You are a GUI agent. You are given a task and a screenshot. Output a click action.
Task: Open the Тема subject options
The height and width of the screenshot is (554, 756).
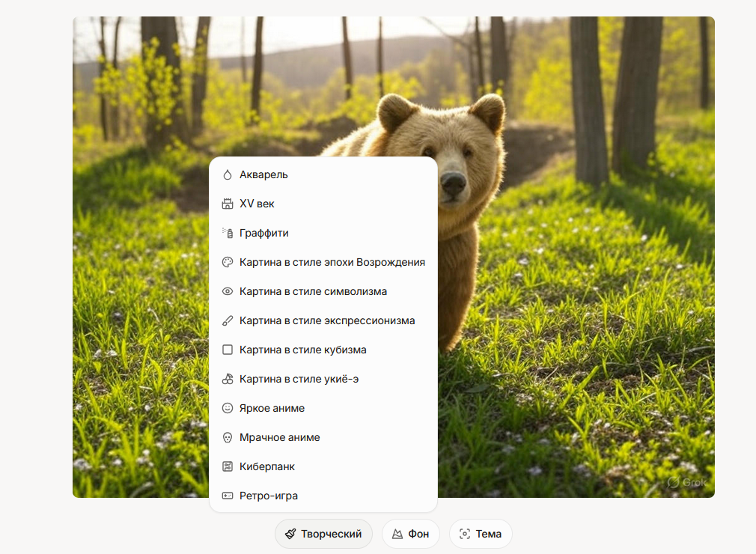(481, 534)
